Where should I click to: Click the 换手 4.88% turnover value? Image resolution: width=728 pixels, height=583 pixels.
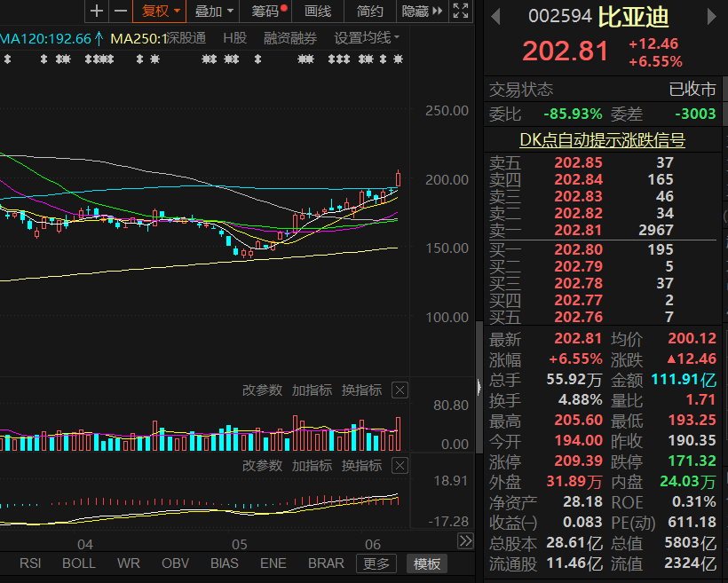(x=580, y=399)
